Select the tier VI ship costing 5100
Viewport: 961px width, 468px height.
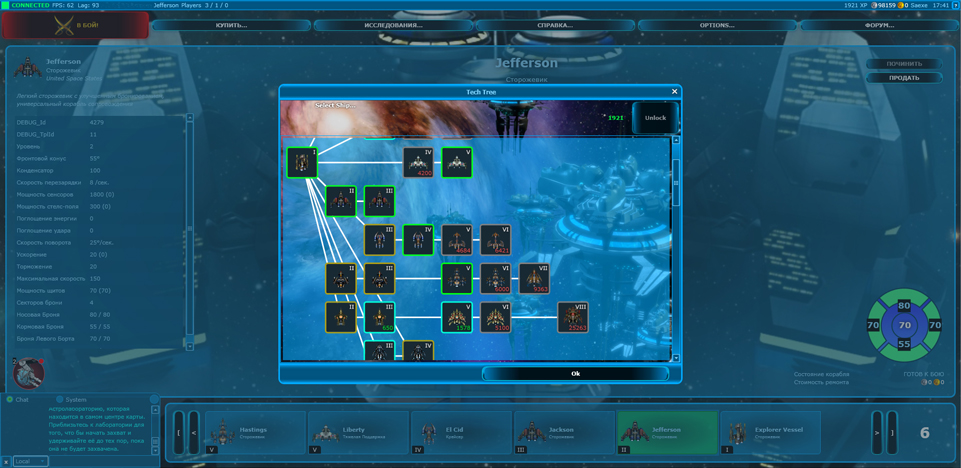(x=495, y=317)
